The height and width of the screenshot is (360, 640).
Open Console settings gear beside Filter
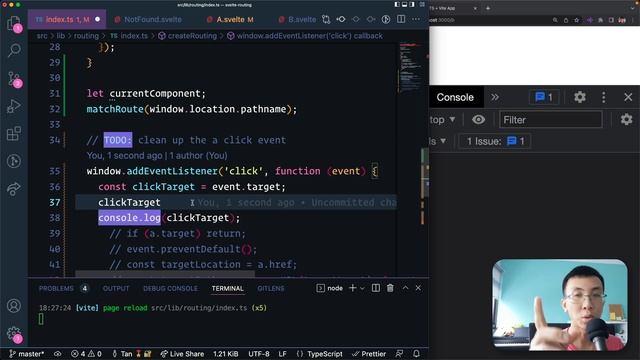point(627,120)
